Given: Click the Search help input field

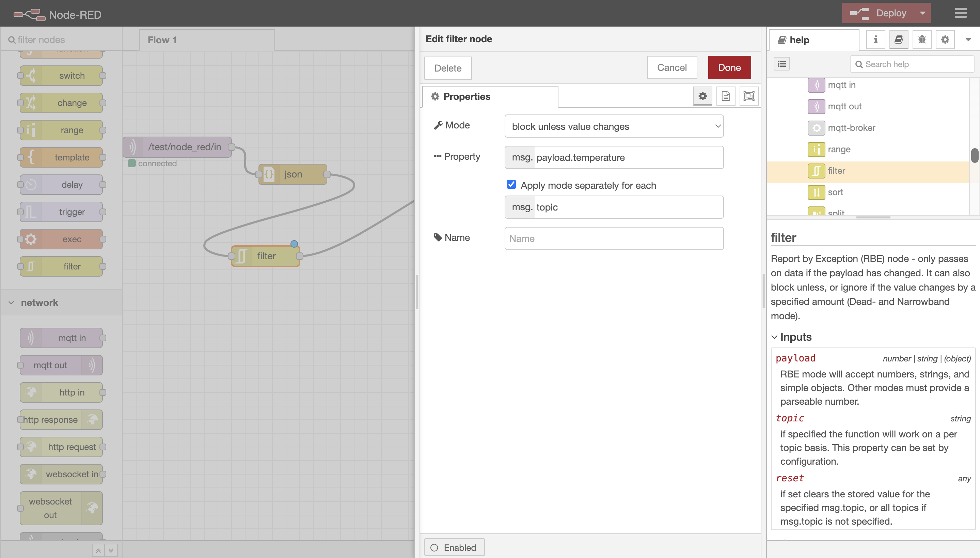Looking at the screenshot, I should click(x=912, y=64).
